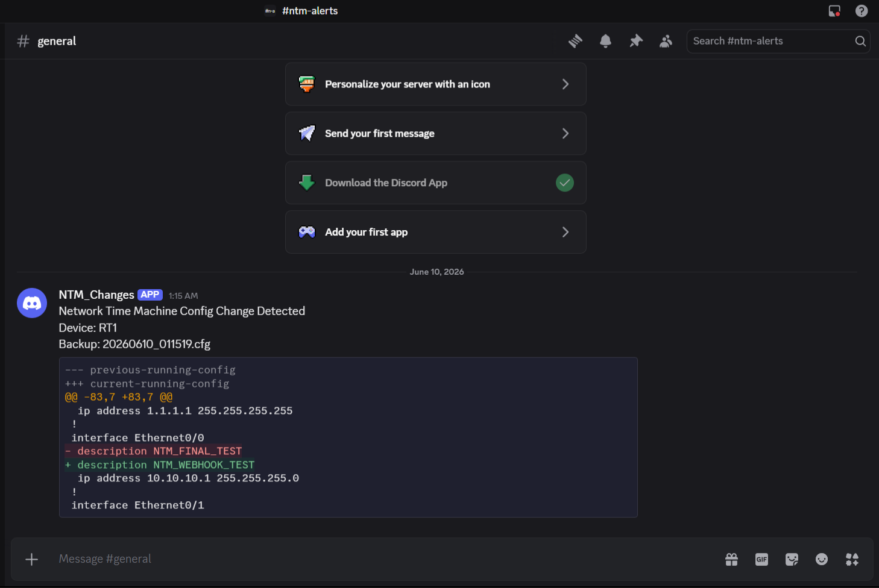Click the hash icon beside general
This screenshot has width=879, height=588.
click(24, 41)
